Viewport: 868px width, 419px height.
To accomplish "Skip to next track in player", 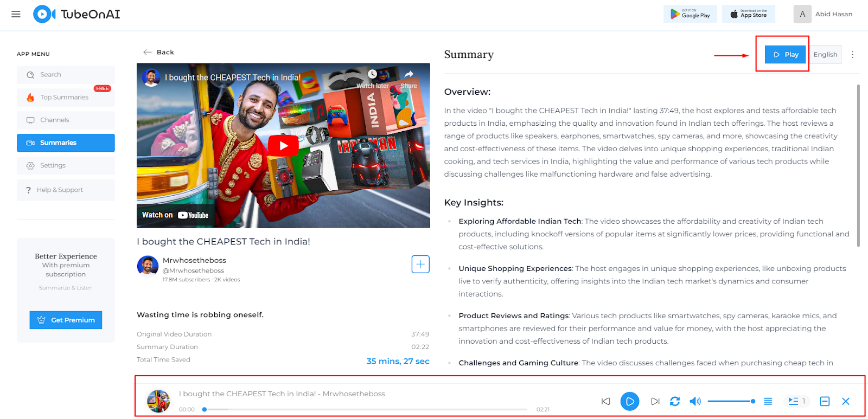I will click(655, 401).
